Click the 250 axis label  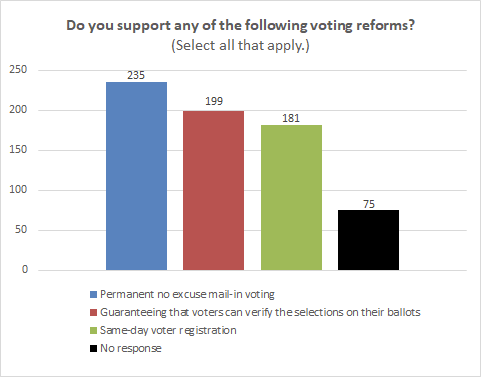18,70
